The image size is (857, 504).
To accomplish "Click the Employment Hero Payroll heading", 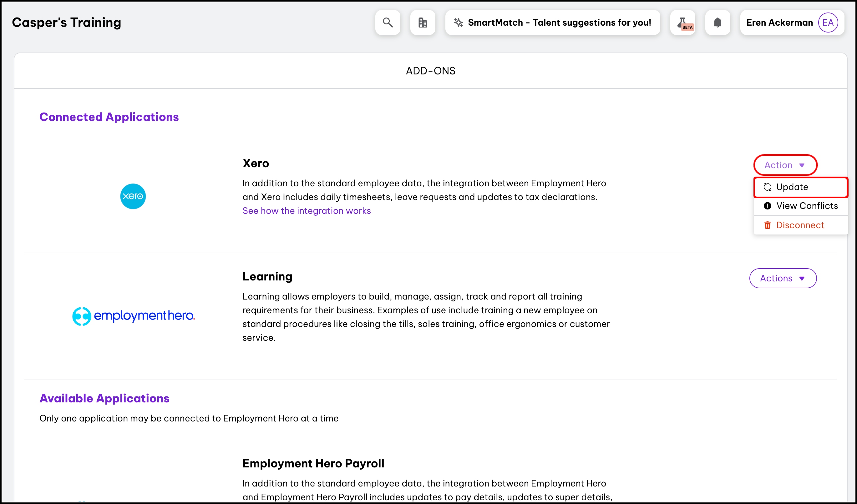I will tap(313, 463).
